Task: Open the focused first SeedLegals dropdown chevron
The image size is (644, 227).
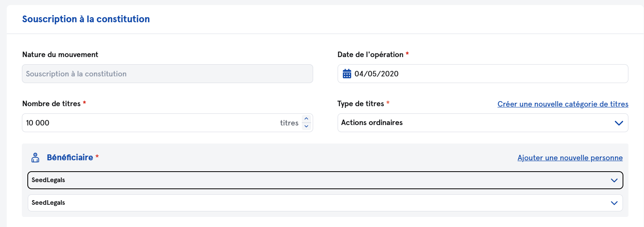Action: coord(614,180)
